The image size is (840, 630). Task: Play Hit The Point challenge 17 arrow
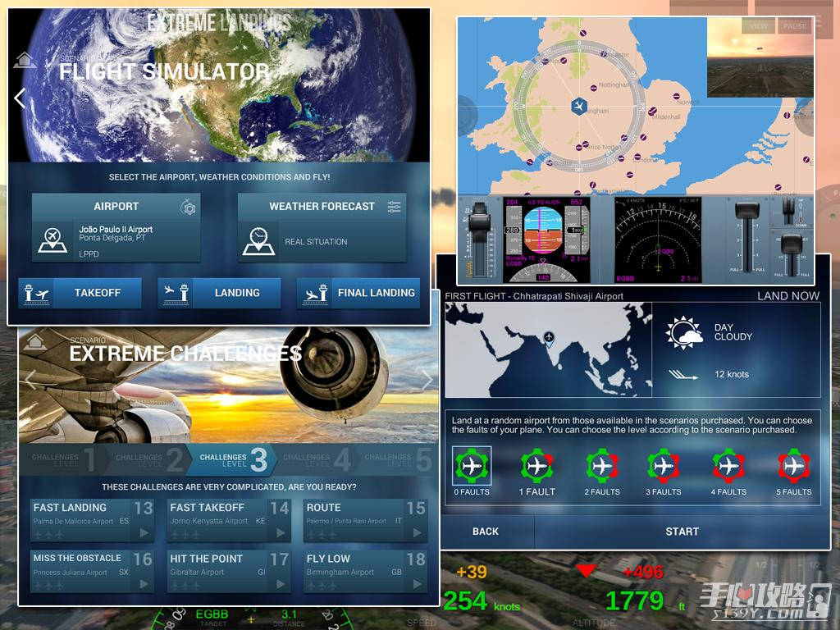[281, 584]
